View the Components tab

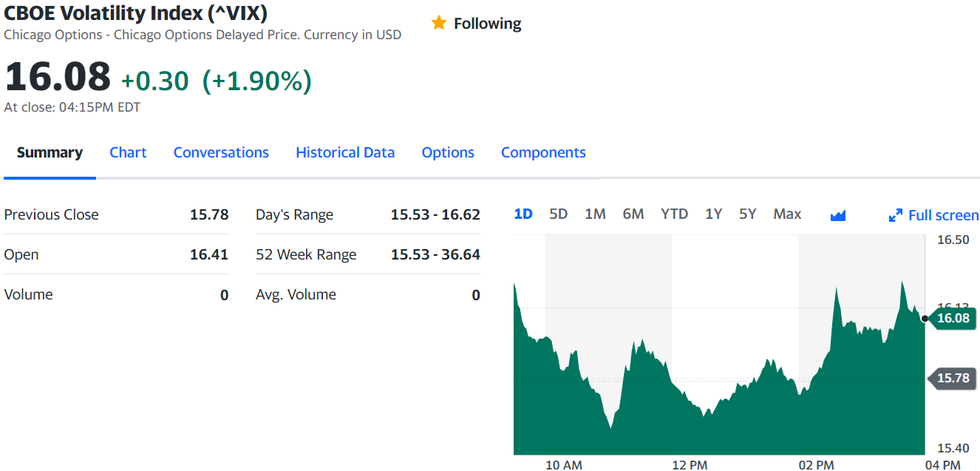tap(543, 152)
